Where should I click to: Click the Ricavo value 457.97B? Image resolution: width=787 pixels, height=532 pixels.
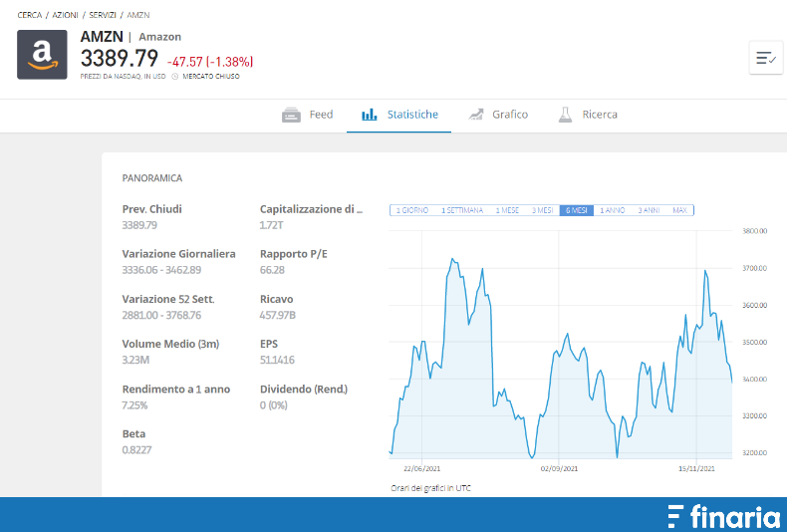point(278,315)
